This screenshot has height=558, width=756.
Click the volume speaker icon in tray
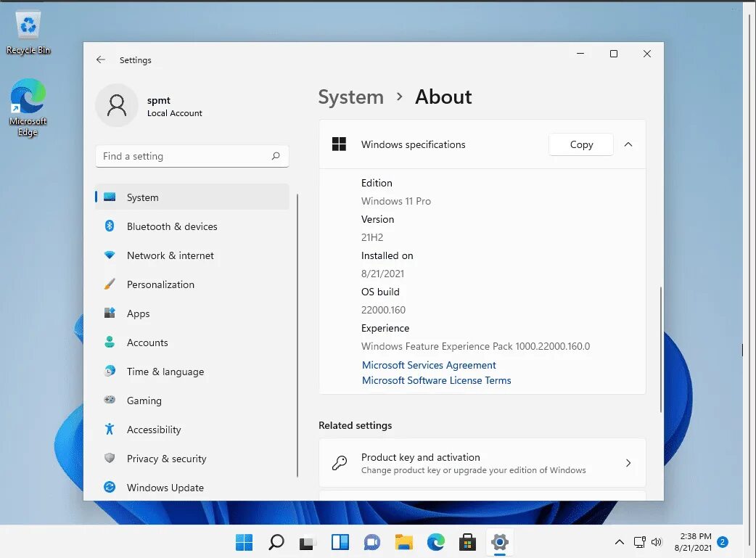(x=657, y=542)
